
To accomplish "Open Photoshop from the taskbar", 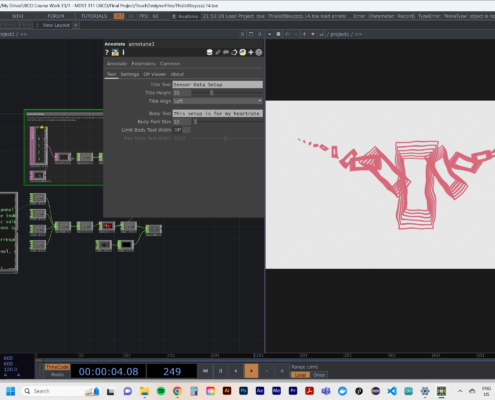I will pyautogui.click(x=243, y=391).
